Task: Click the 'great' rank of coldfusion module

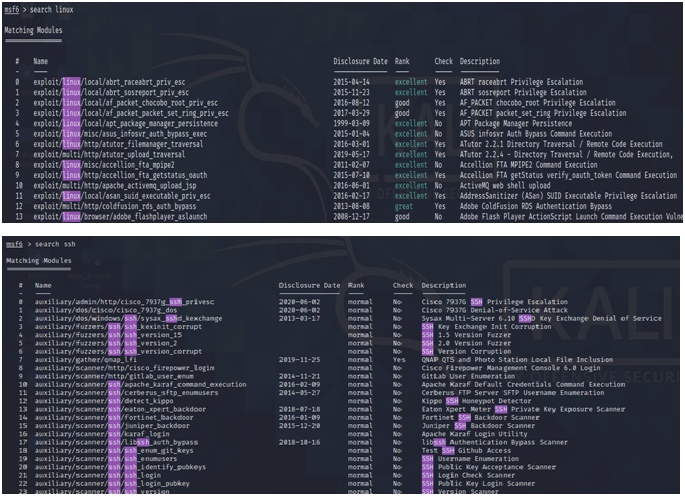Action: tap(404, 207)
